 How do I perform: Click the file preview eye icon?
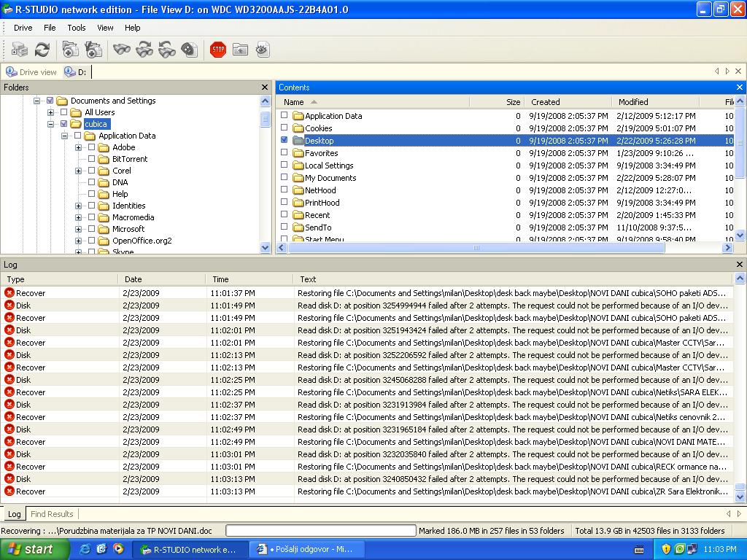coord(263,50)
